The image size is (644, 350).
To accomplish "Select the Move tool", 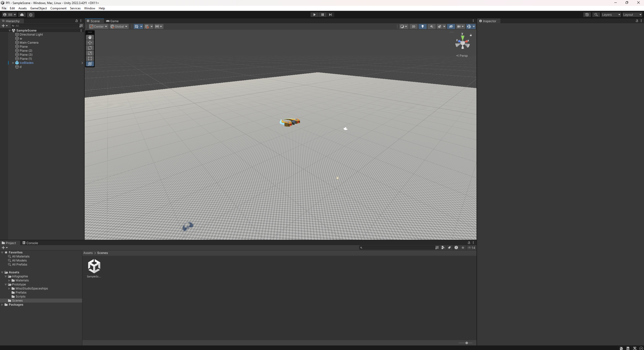I will click(x=90, y=43).
